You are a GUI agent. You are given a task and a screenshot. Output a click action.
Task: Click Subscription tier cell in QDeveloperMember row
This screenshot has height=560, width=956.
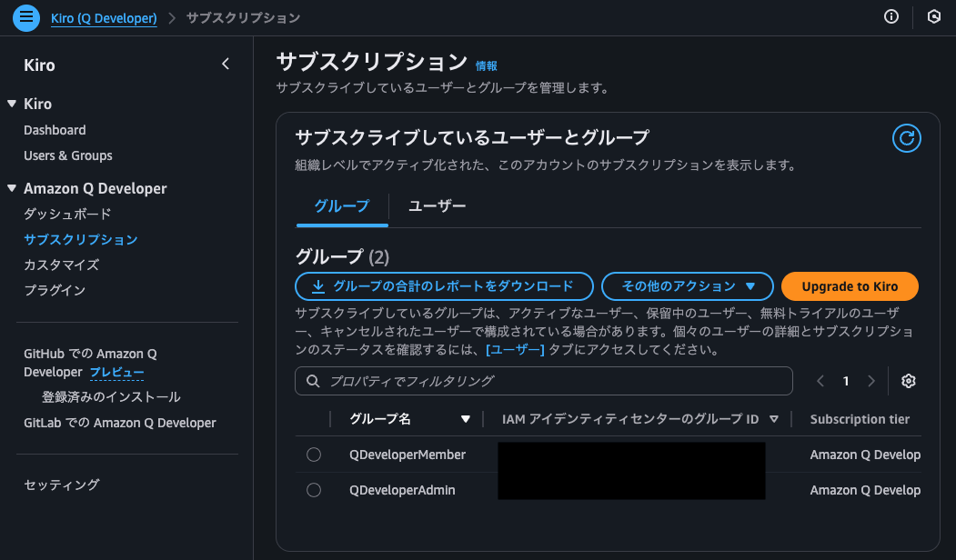tap(865, 455)
